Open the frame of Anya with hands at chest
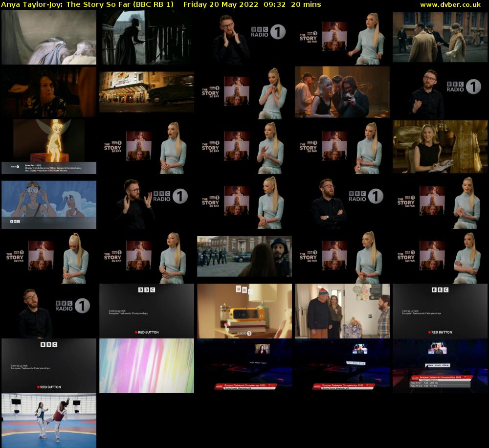Viewport: 489px width, 448px height. [244, 92]
